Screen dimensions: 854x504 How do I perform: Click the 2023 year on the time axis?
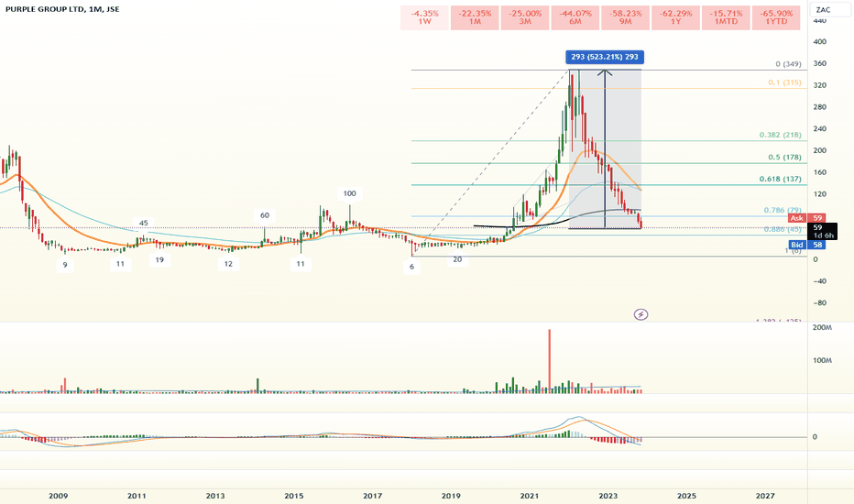pyautogui.click(x=608, y=496)
